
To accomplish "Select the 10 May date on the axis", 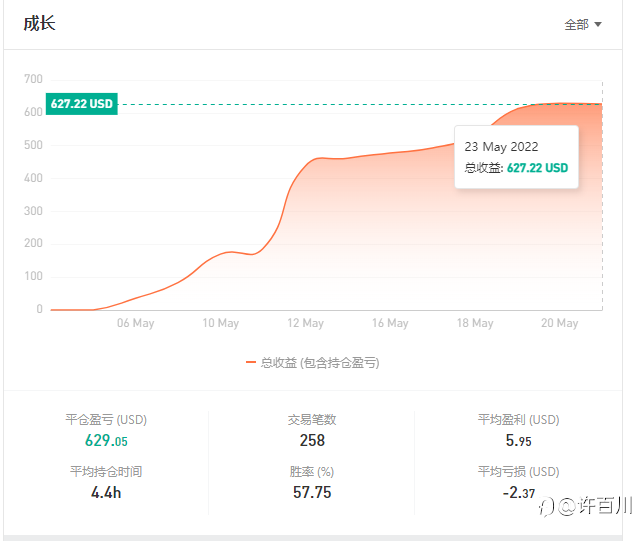I will [x=220, y=323].
